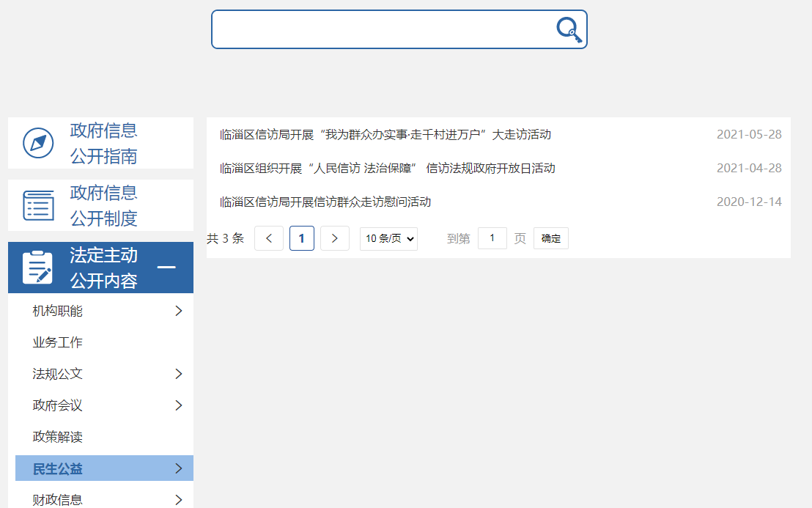Go to previous page with left arrow
812x508 pixels.
(269, 238)
